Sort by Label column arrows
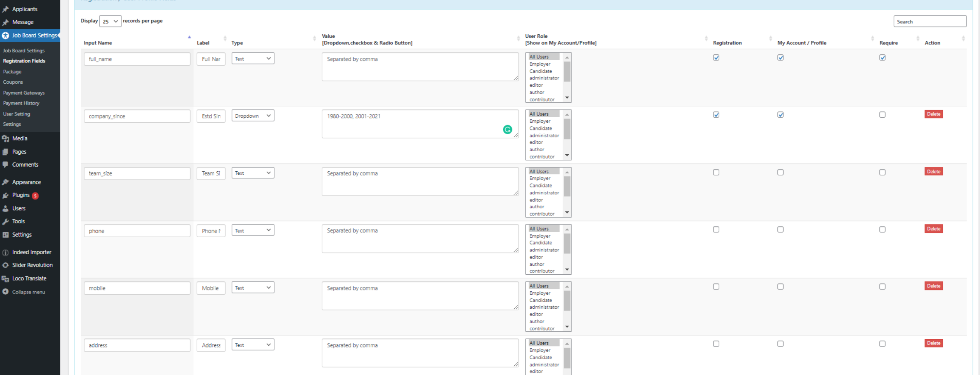 pos(225,38)
